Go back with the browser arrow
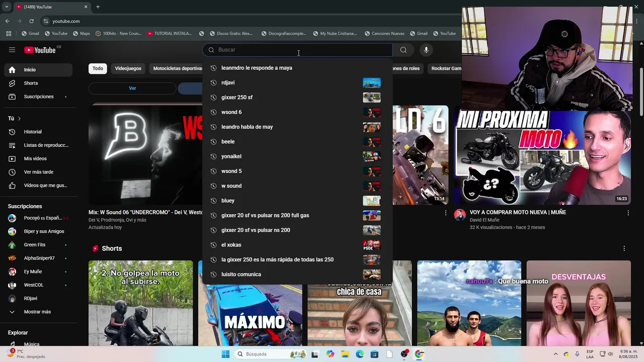Image resolution: width=644 pixels, height=362 pixels. (x=8, y=21)
